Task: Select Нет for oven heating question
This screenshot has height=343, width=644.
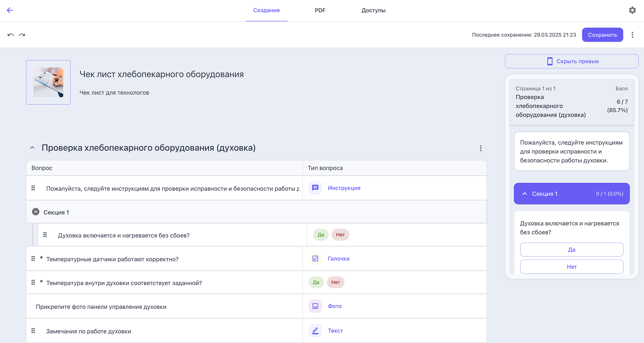Action: (x=340, y=234)
